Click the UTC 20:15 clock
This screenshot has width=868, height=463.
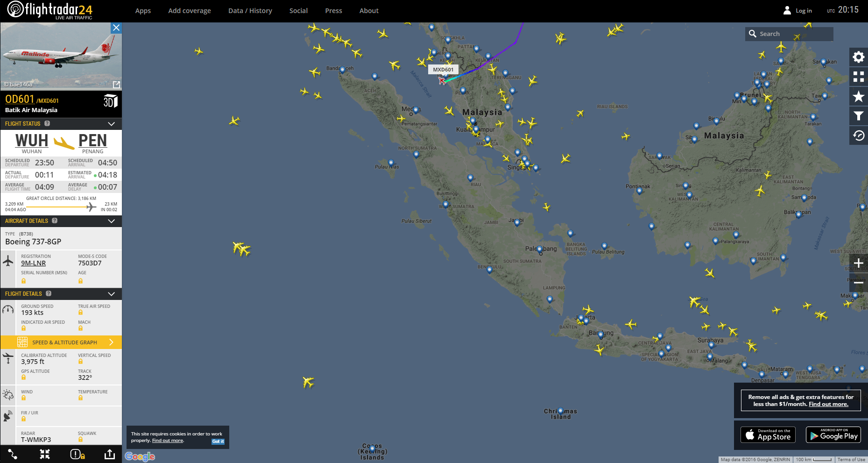[x=843, y=10]
